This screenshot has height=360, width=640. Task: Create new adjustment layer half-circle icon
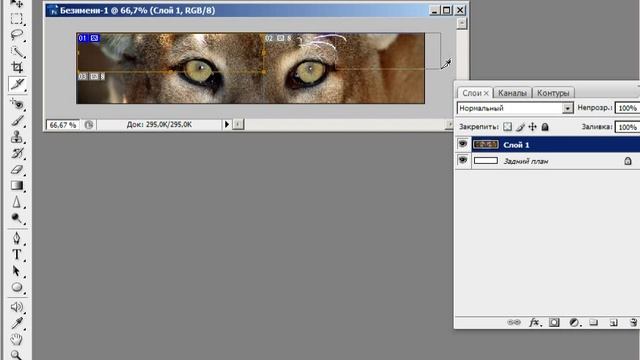[x=575, y=322]
